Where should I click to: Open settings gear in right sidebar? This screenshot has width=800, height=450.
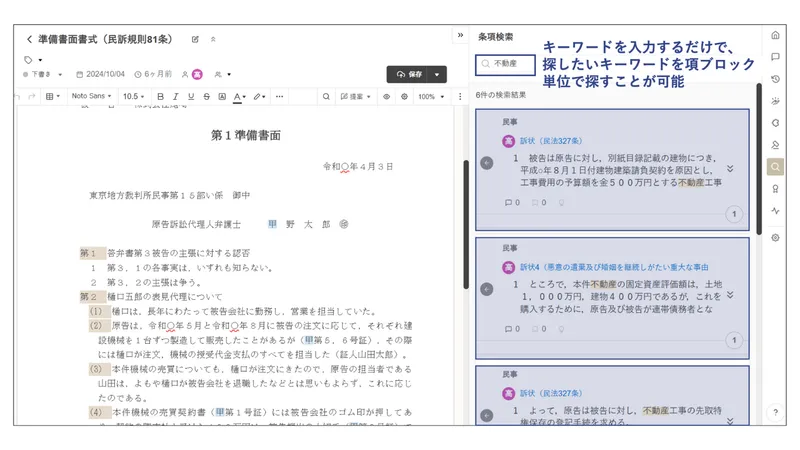click(775, 238)
